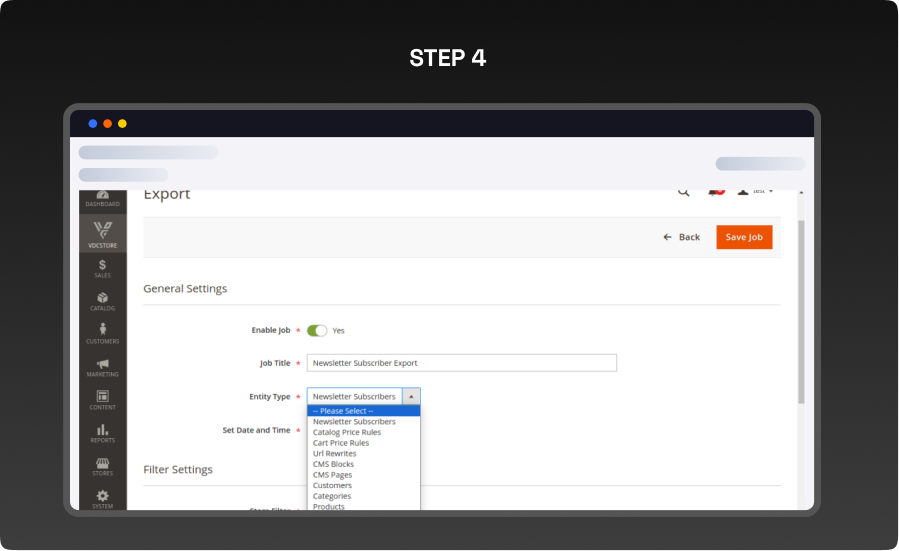Collapse the Entity Type dropdown arrow

[411, 396]
